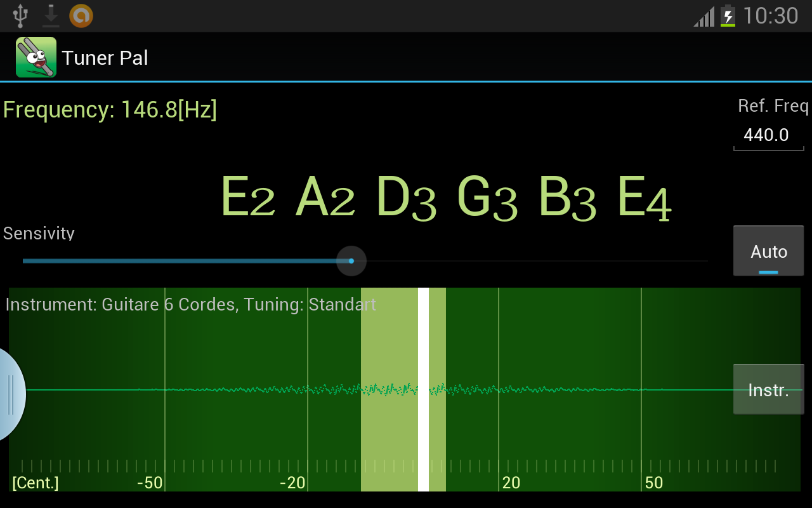Tap the white tuning needle indicator
The image size is (812, 508).
click(x=423, y=389)
